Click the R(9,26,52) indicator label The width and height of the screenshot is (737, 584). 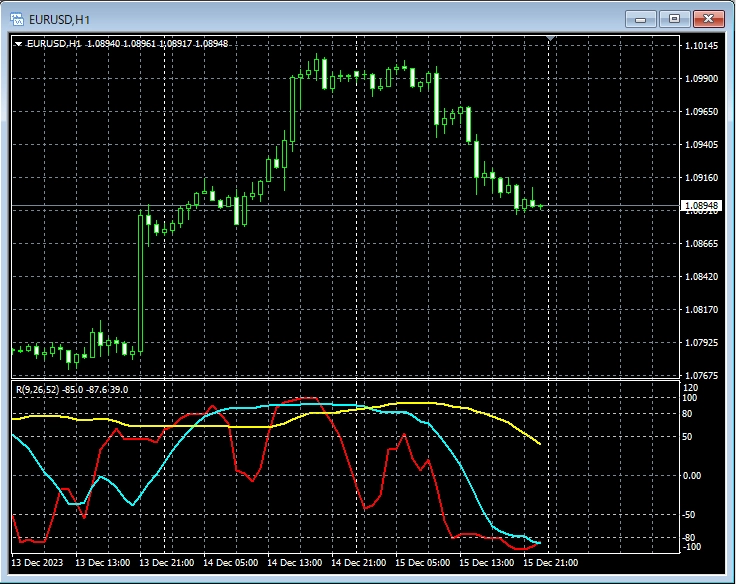(38, 389)
